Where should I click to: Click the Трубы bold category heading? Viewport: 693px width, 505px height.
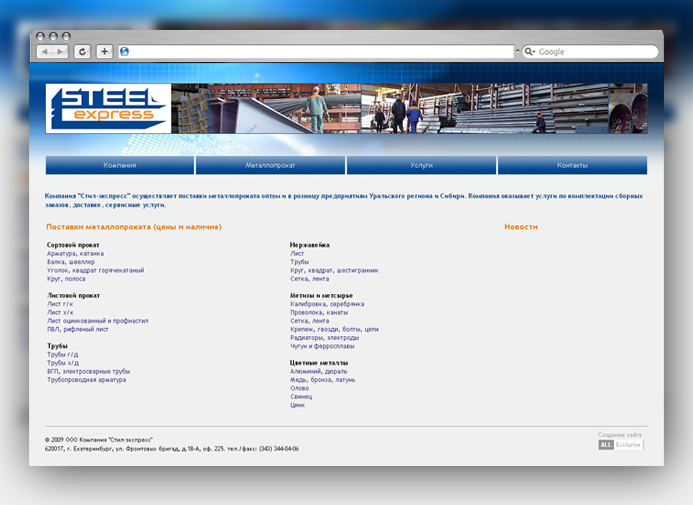coord(57,346)
